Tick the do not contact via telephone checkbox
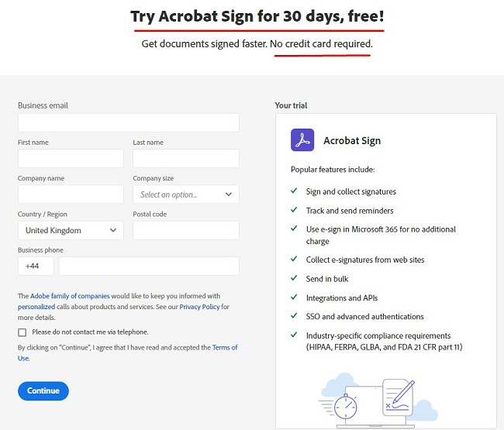 click(x=22, y=332)
